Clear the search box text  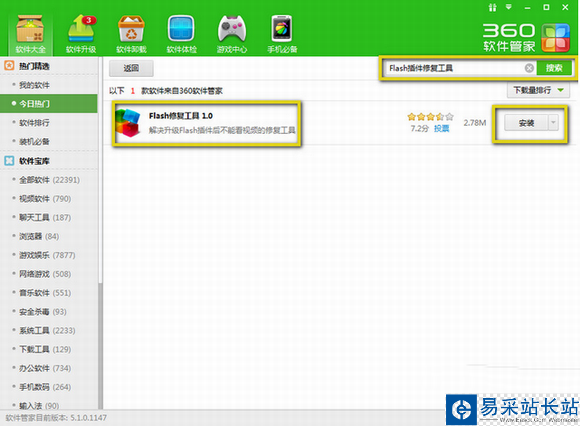(529, 68)
